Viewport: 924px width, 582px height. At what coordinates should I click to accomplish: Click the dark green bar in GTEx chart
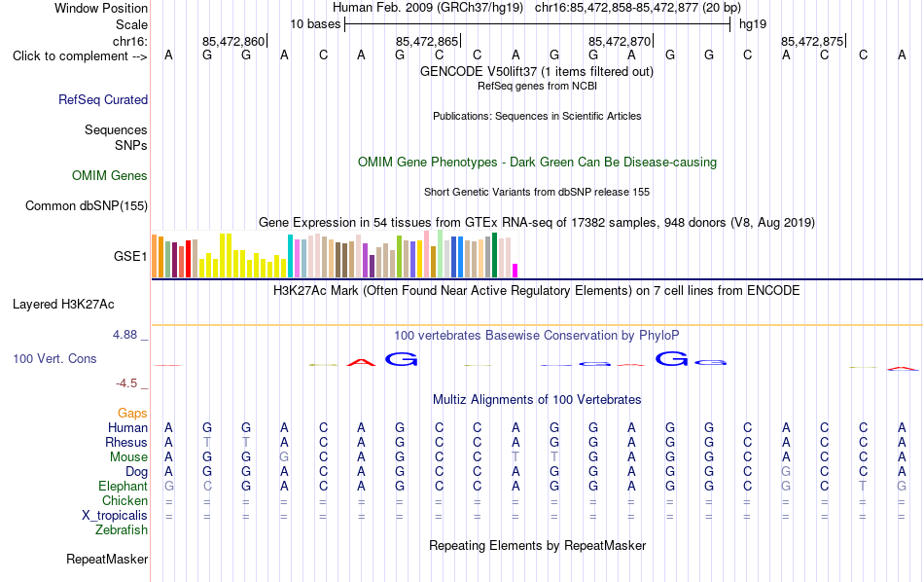point(494,255)
